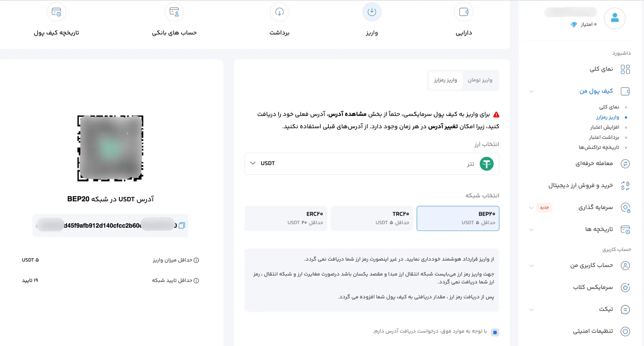The width and height of the screenshot is (644, 346).
Task: Open Security Settings (تنظیمات امنیتی) in sidebar
Action: [593, 331]
